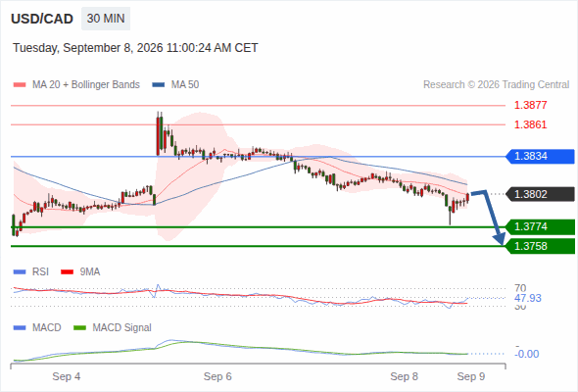Screen dimensions: 578x392
Task: Click the Sep 6 date axis label
Action: (217, 376)
